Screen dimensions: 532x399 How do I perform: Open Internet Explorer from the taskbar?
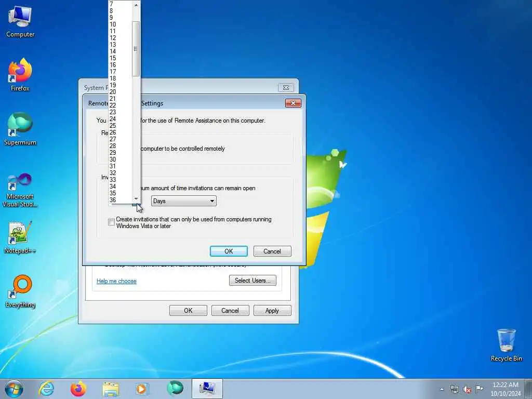[46, 389]
